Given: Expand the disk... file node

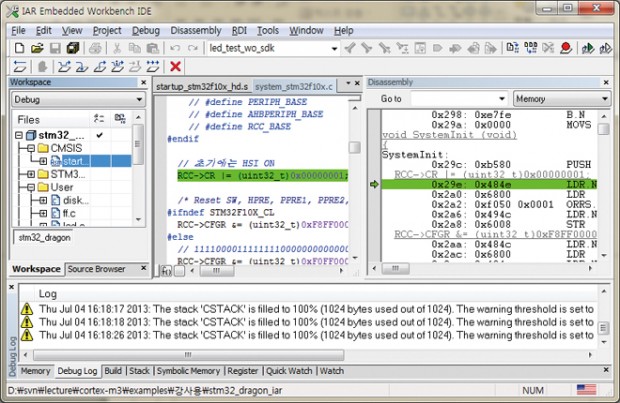Looking at the screenshot, I should point(43,201).
